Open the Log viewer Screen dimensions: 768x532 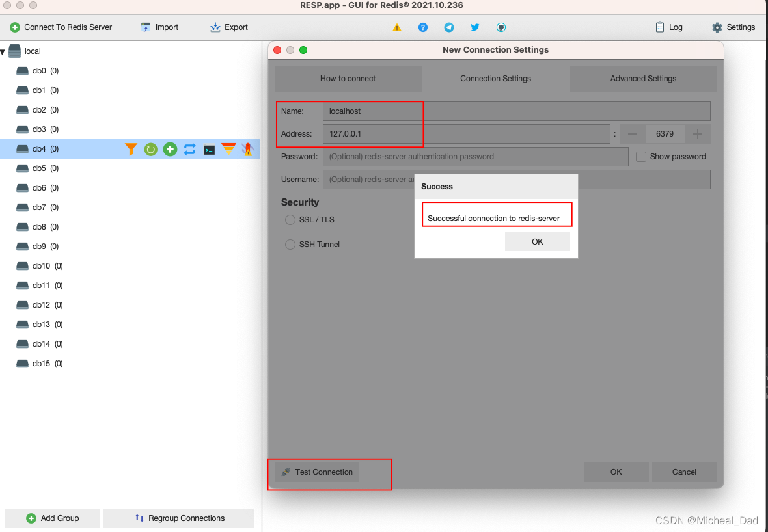(x=668, y=27)
